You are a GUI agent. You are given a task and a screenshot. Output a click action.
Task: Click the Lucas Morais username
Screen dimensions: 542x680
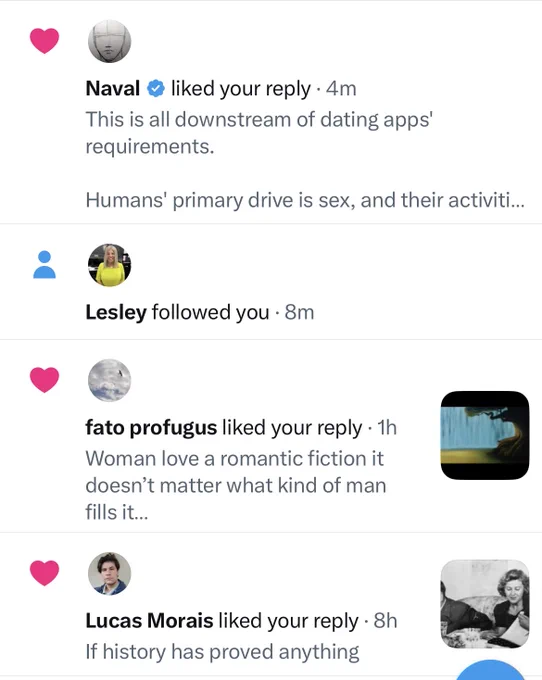click(149, 621)
